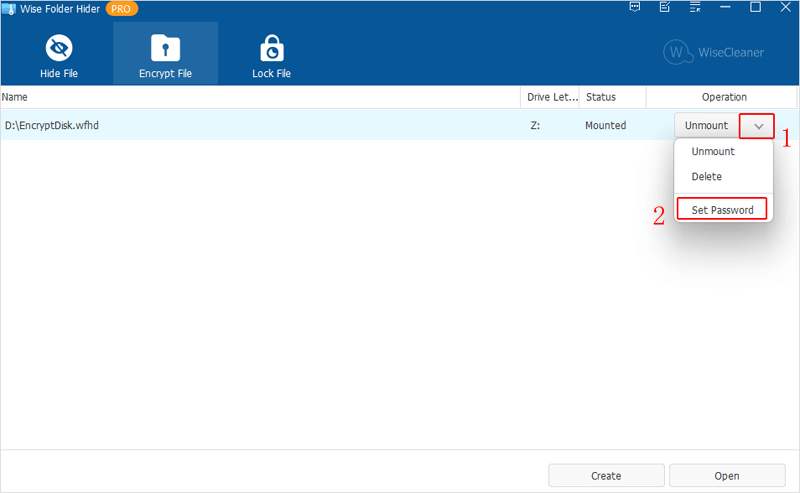Screen dimensions: 800x493
Task: Click the Create button
Action: 606,476
